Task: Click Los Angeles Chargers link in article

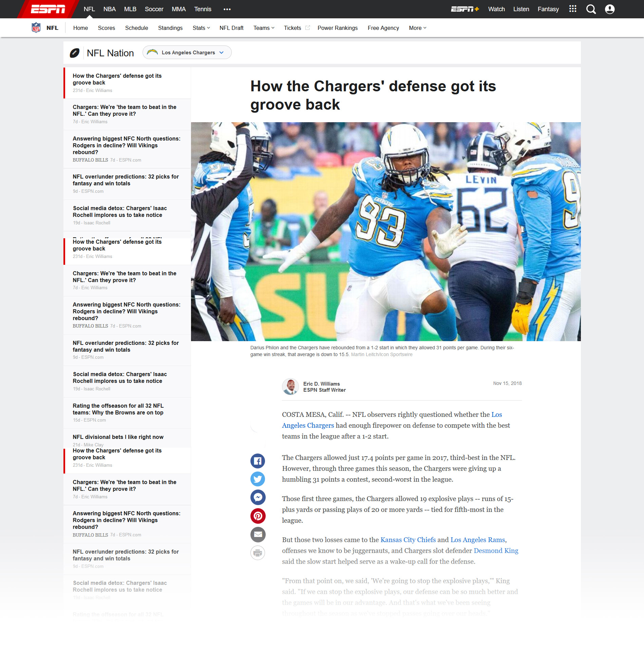Action: click(392, 420)
